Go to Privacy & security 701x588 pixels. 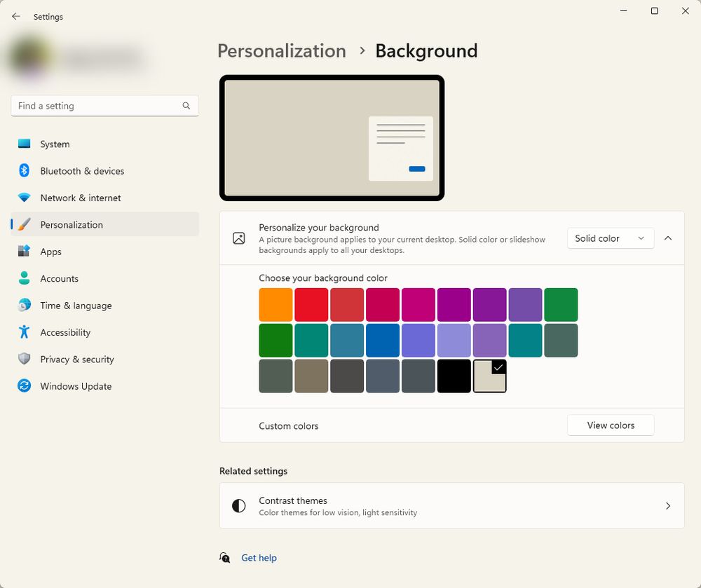point(77,360)
